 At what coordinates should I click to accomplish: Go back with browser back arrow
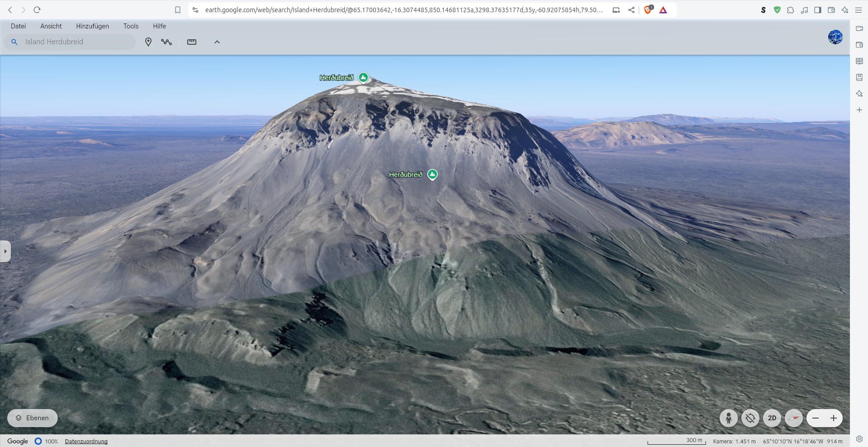10,10
